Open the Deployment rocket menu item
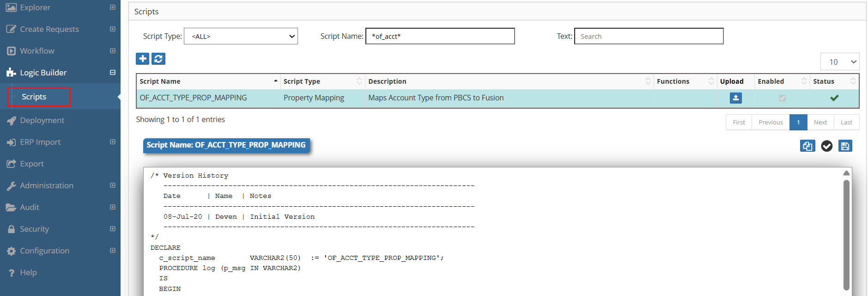Image resolution: width=868 pixels, height=296 pixels. (42, 120)
